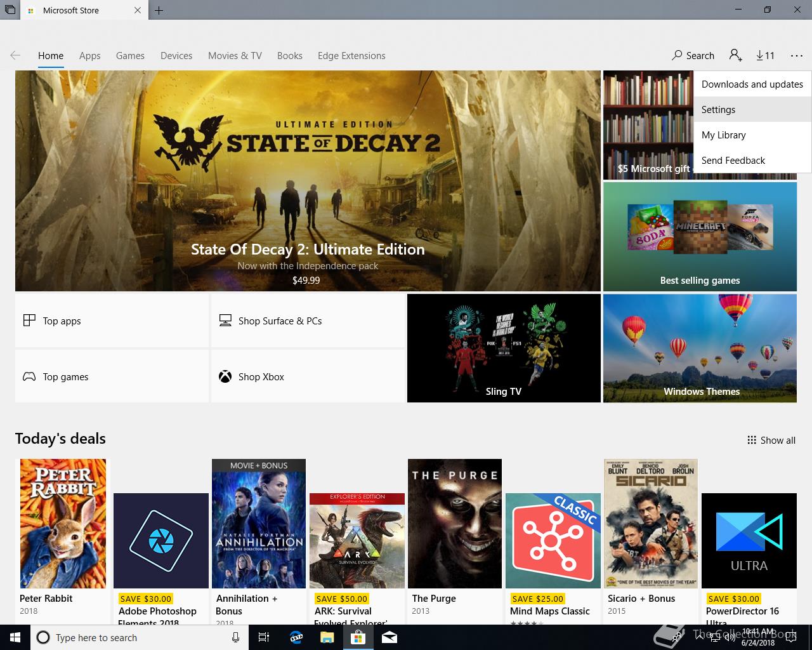Click the Top games controller icon

tap(29, 376)
